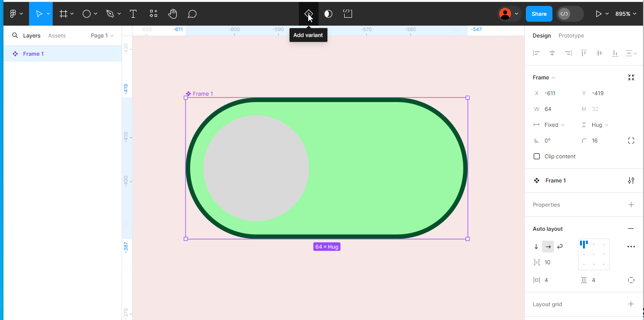
Task: Select the Move tool
Action: (x=39, y=14)
